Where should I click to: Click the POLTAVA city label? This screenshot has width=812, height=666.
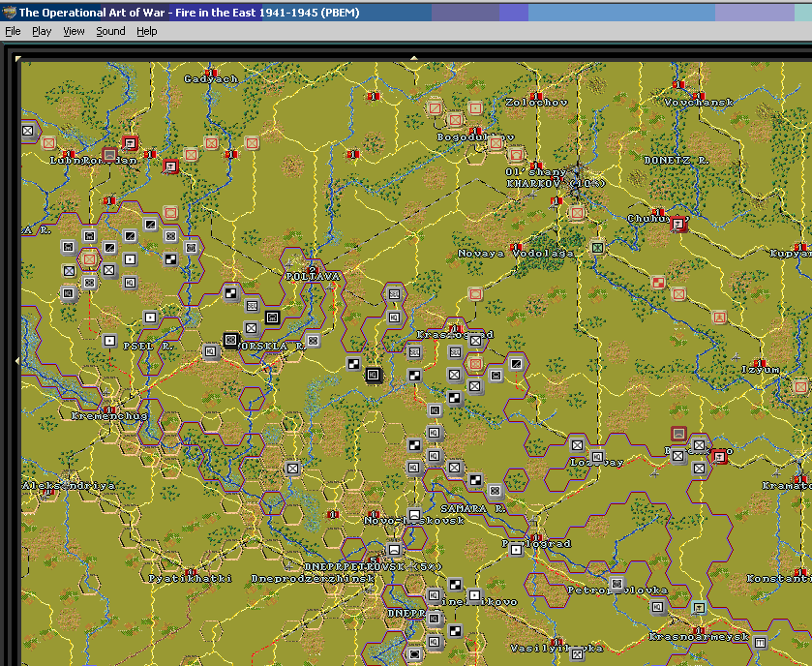coord(313,277)
